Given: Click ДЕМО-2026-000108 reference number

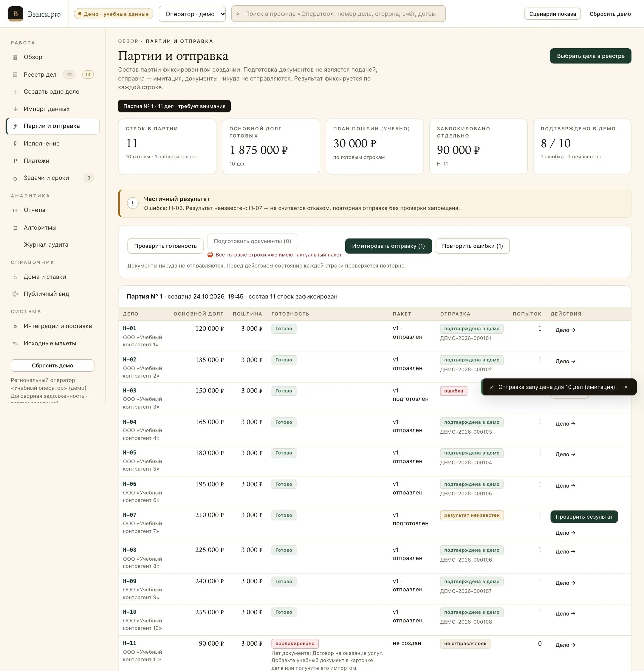Looking at the screenshot, I should click(466, 622).
